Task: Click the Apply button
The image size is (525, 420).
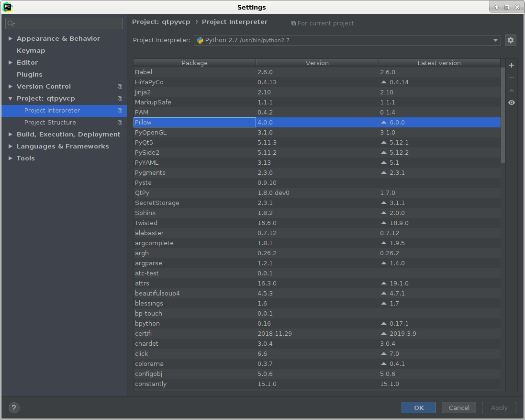Action: (x=499, y=408)
